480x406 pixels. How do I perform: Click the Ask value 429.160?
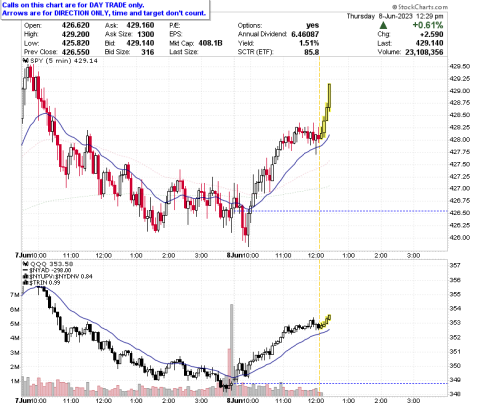coord(140,25)
